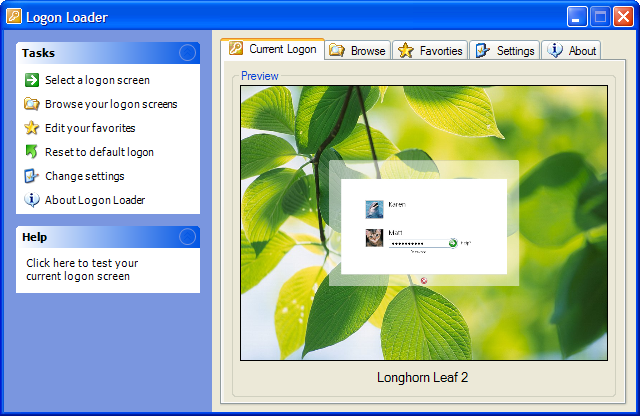The height and width of the screenshot is (416, 640).
Task: Click the key icon on the Current Logon tab
Action: click(x=236, y=48)
